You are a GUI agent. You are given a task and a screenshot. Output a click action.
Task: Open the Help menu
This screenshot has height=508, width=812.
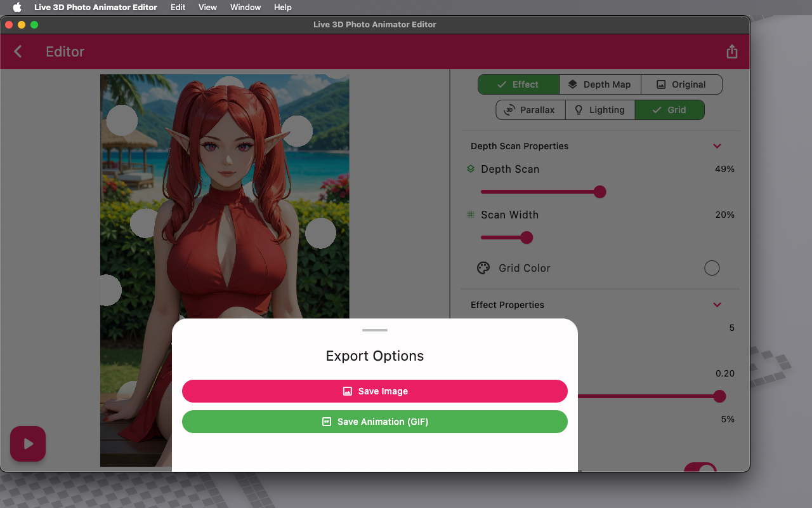point(283,7)
